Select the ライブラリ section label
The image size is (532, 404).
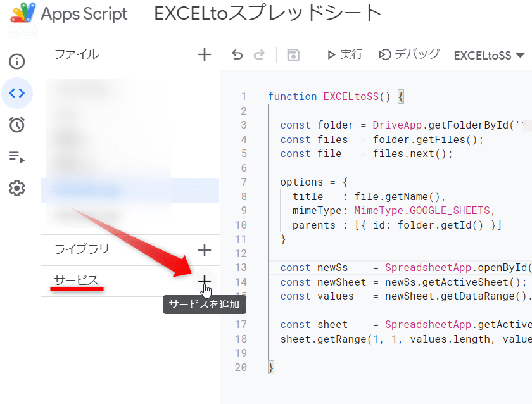tap(82, 249)
